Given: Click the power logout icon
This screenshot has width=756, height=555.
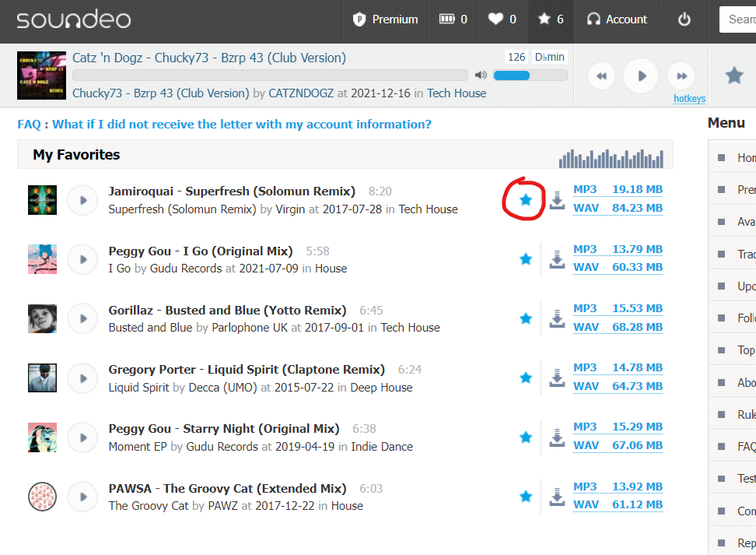Looking at the screenshot, I should click(684, 19).
